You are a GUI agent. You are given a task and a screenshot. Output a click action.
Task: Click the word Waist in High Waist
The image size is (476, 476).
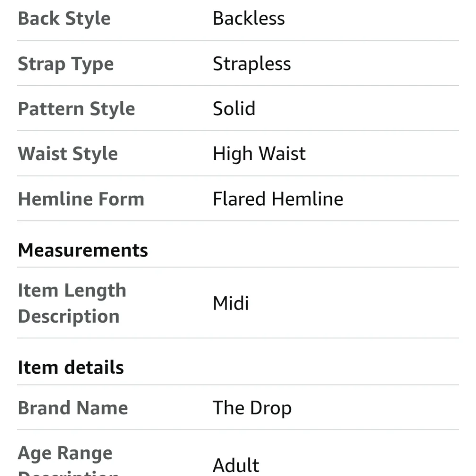(x=283, y=154)
